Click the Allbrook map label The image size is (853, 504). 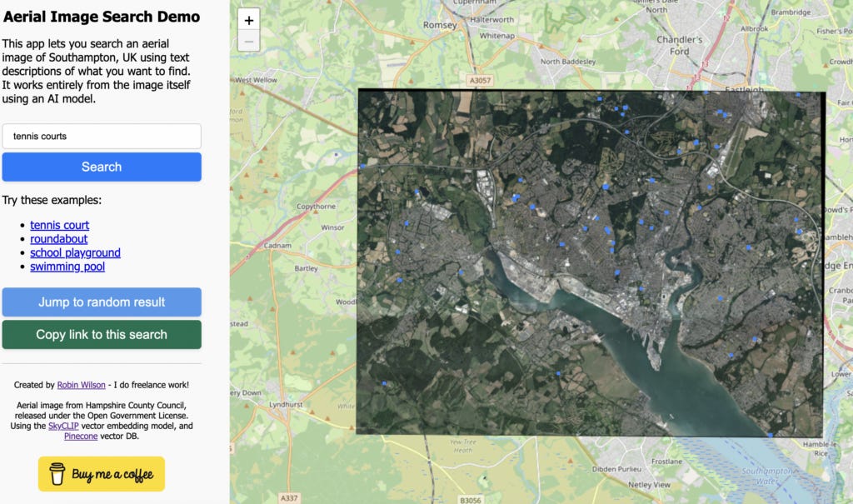click(754, 28)
